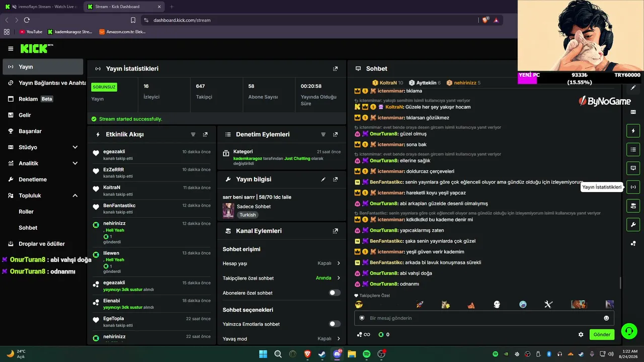
Task: Switch to the iremoflayn Stream browser tab
Action: [x=41, y=7]
